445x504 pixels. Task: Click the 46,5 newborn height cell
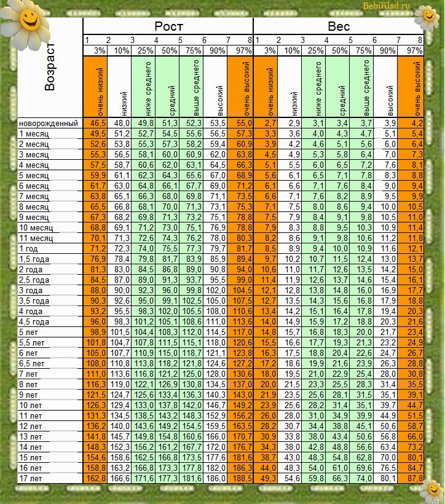click(x=95, y=123)
